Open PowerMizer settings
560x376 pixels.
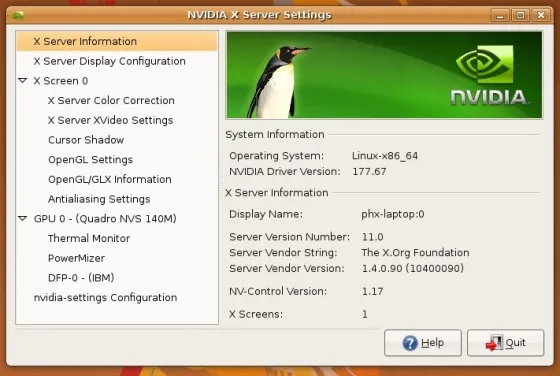pyautogui.click(x=76, y=258)
